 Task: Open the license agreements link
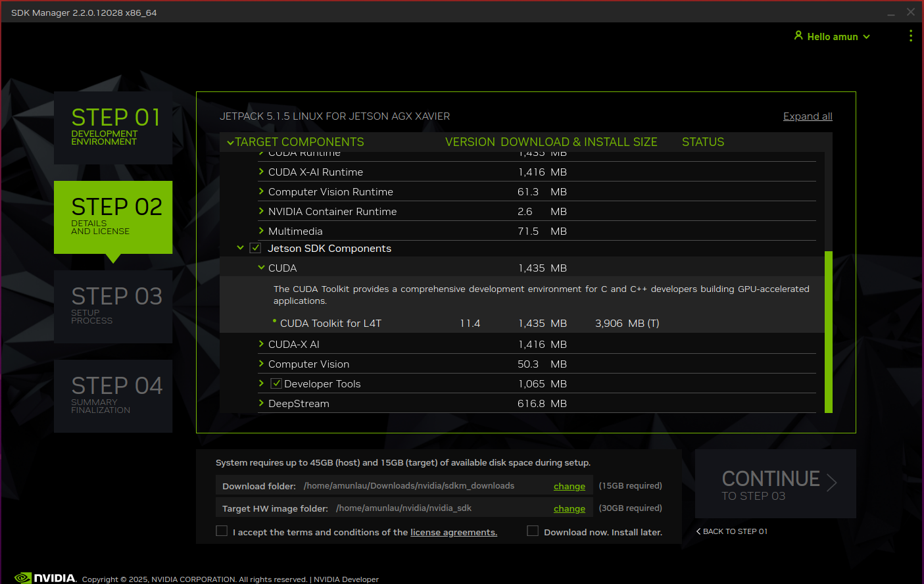point(454,533)
